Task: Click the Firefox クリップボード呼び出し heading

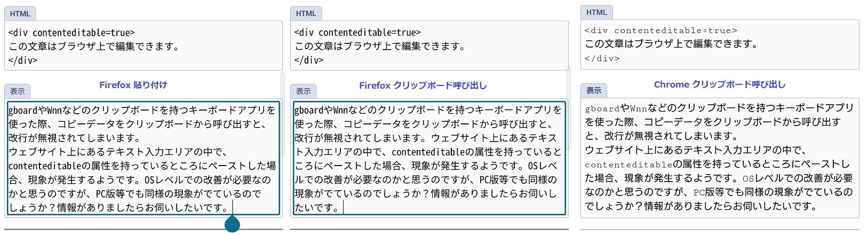Action: tap(423, 85)
